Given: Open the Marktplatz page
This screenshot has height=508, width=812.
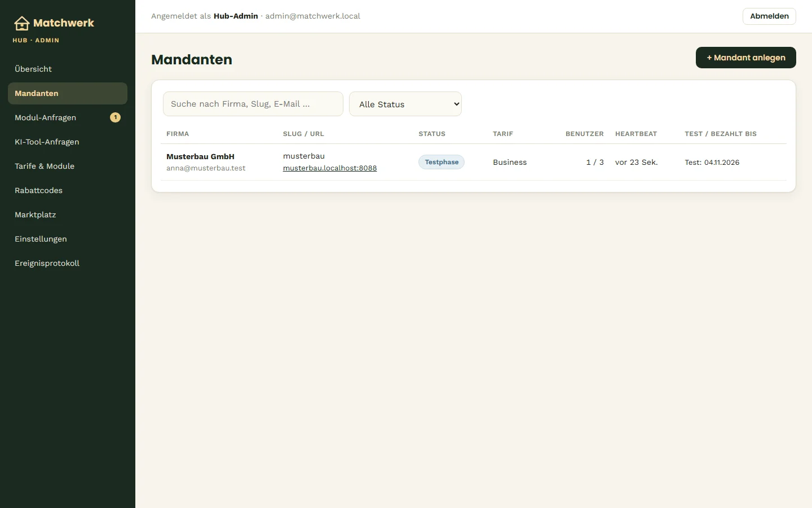Looking at the screenshot, I should (x=68, y=214).
